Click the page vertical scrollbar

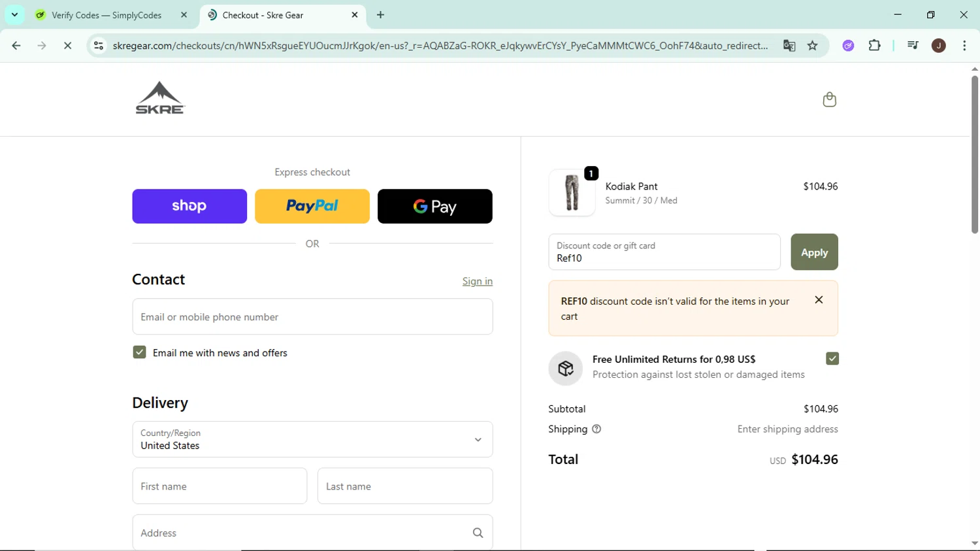pyautogui.click(x=974, y=155)
